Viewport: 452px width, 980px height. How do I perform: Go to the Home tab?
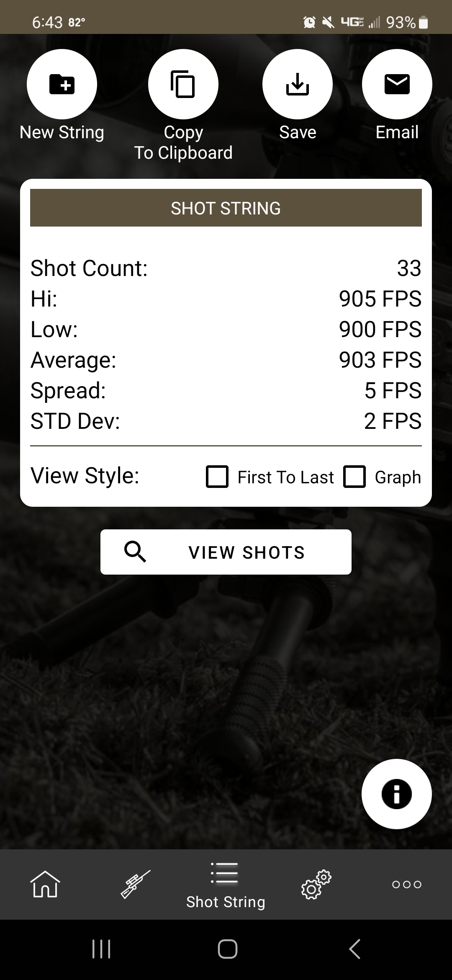click(x=45, y=884)
